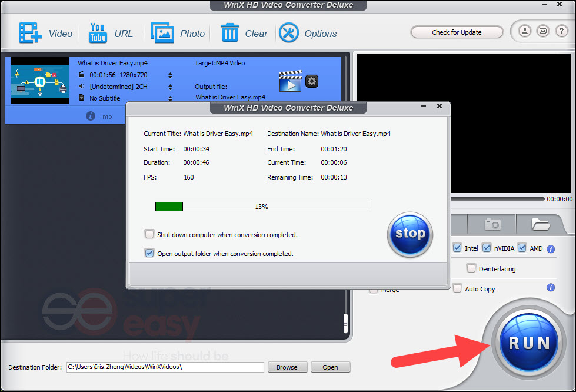Open the clapperboard edit video icon
The image size is (576, 392).
click(290, 81)
